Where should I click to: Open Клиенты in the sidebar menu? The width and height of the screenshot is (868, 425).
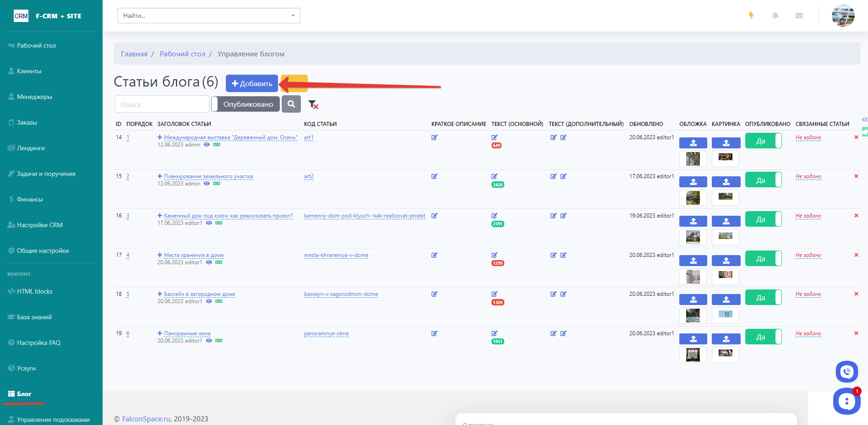(x=29, y=71)
